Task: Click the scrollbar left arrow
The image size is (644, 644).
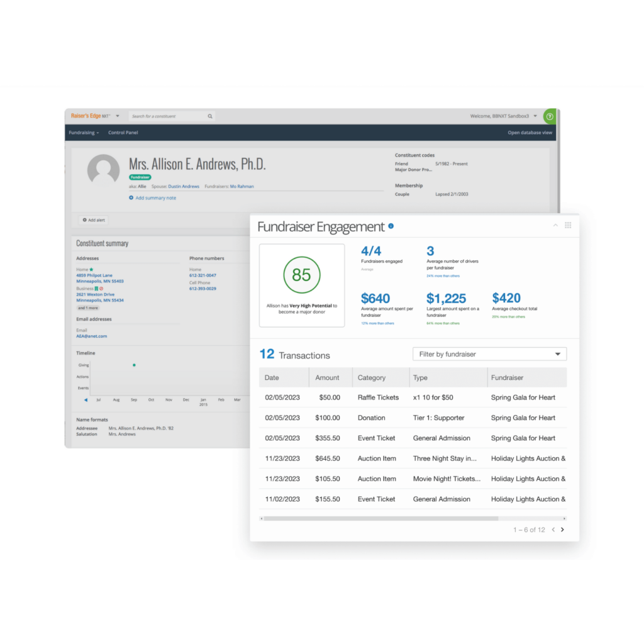Action: tap(261, 519)
